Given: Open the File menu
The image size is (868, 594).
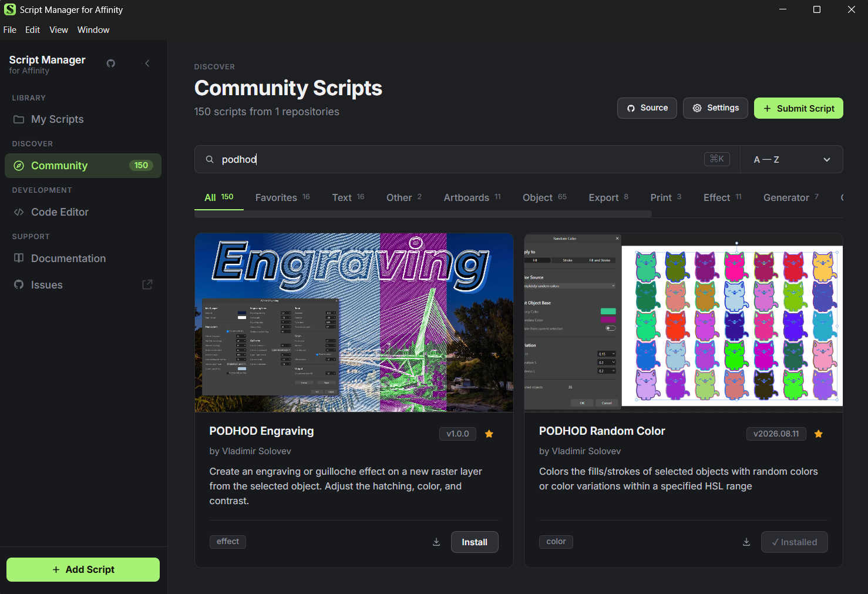Looking at the screenshot, I should point(10,30).
